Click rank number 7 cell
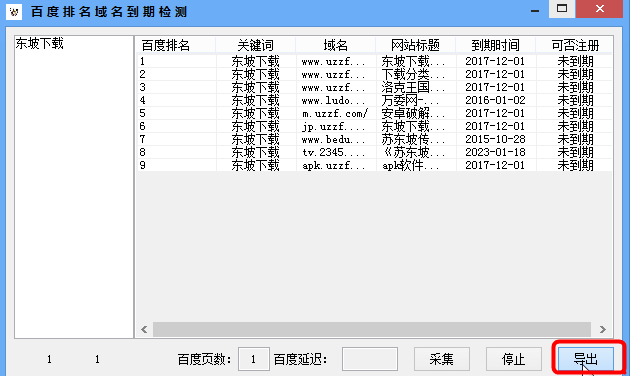Screen dimensions: 630x376 [x=143, y=139]
